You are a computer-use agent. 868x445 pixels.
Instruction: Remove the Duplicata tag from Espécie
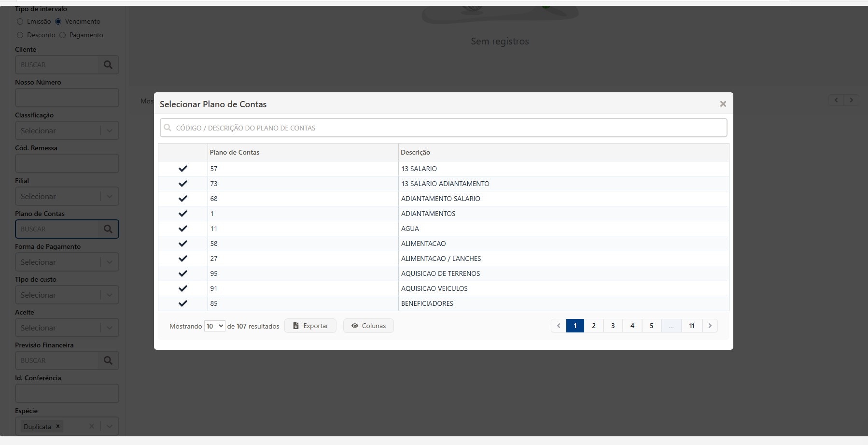[x=57, y=426]
